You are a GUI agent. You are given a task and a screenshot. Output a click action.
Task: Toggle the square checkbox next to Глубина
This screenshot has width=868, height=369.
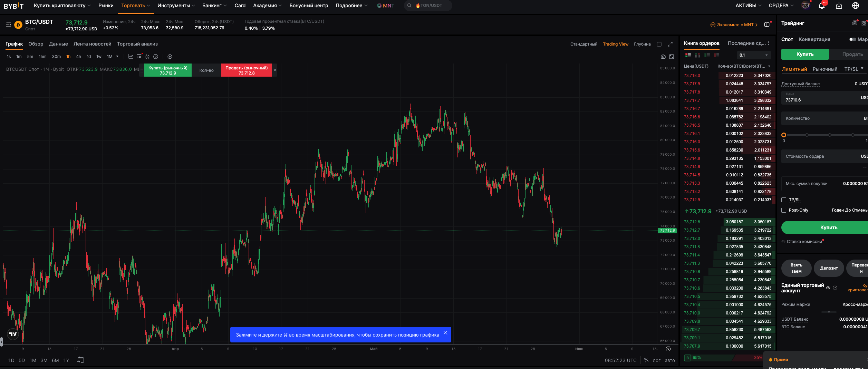659,44
